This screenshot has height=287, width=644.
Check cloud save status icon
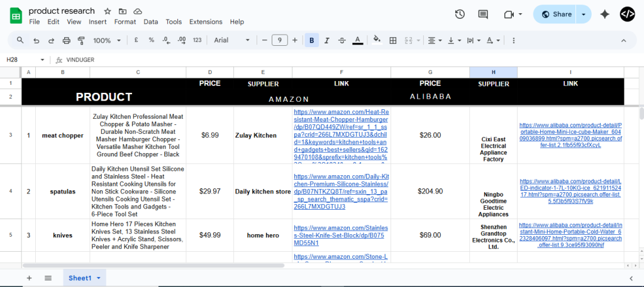pos(138,11)
